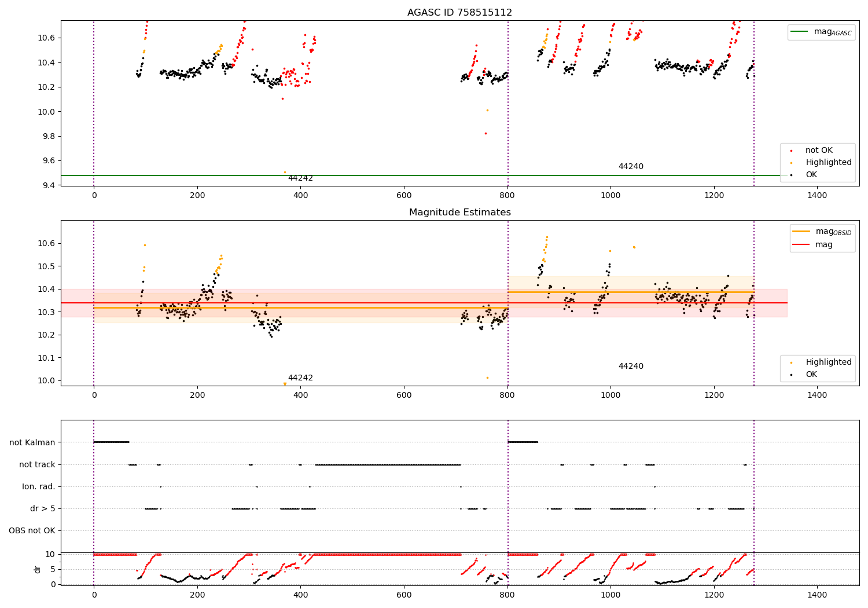Click the '44242' annotation in the top plot
This screenshot has height=608, width=868.
pos(300,178)
